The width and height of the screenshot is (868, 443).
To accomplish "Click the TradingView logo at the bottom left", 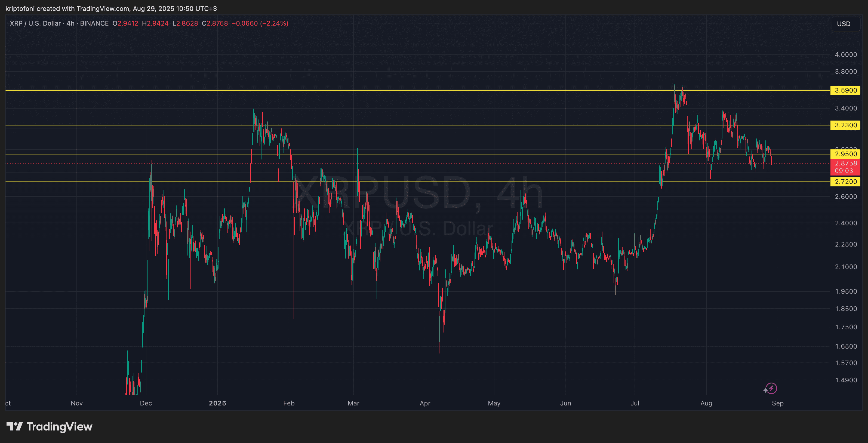I will click(x=49, y=426).
